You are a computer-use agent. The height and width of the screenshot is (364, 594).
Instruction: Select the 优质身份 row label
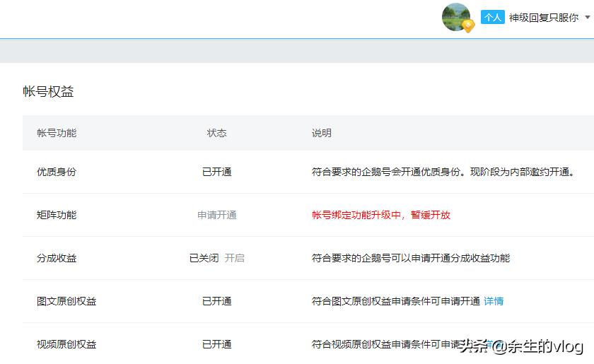tap(57, 172)
